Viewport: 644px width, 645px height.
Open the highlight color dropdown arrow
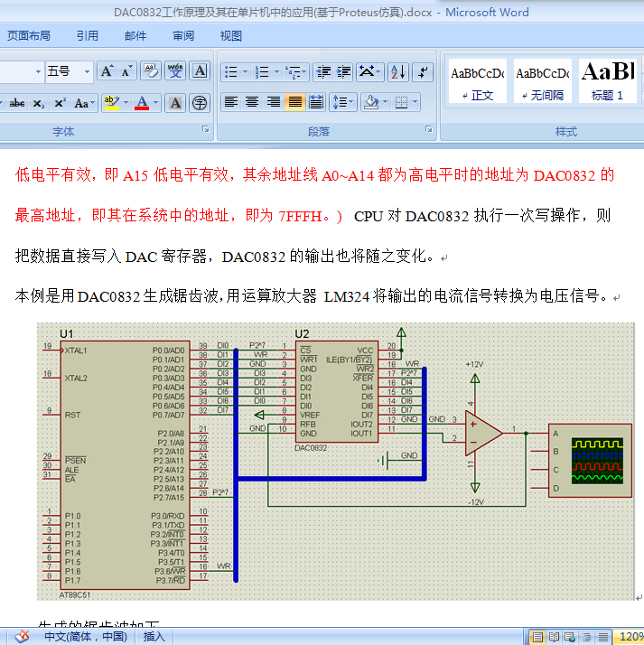pyautogui.click(x=126, y=103)
